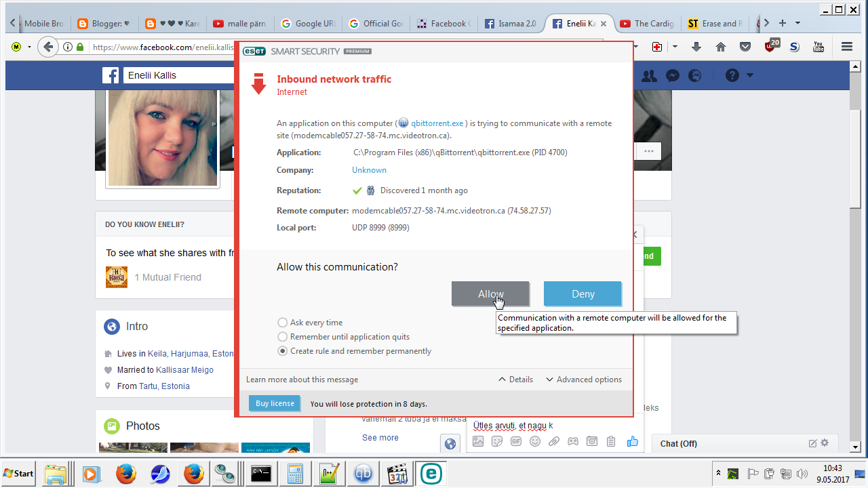Click the browser back button

click(47, 47)
